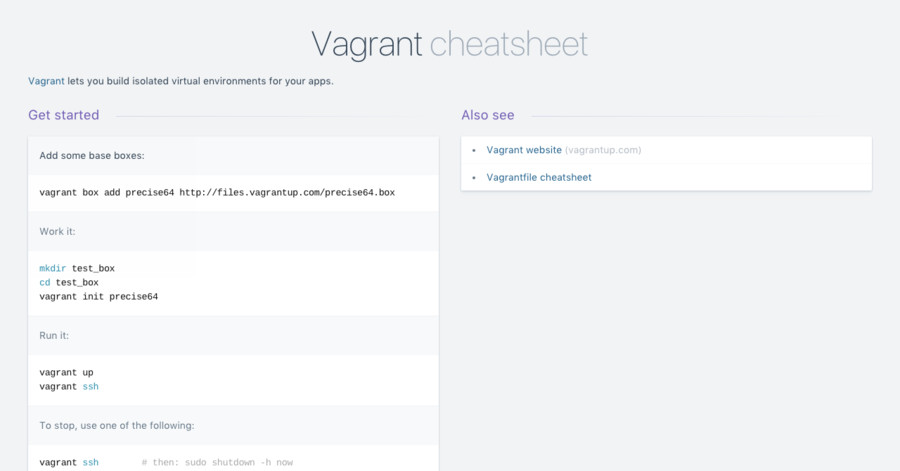Click 'To stop, use one of the following:' label
Screen dimensions: 900x471
click(116, 425)
